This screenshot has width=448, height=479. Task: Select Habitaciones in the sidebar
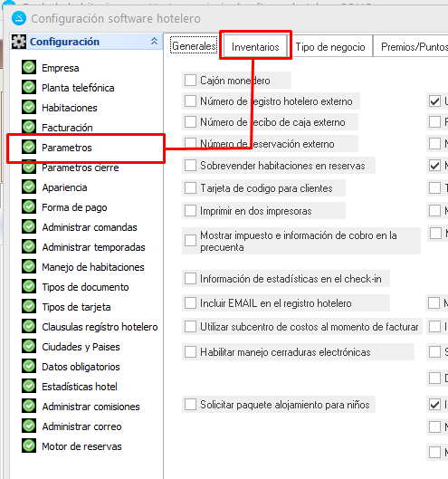coord(70,108)
